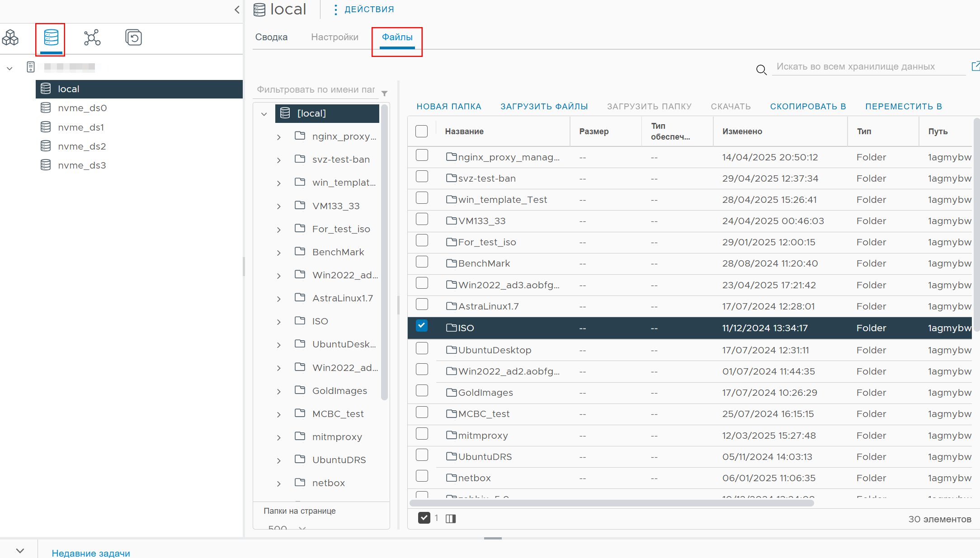The height and width of the screenshot is (558, 980).
Task: Open the backup/restore inventory icon
Action: point(133,38)
